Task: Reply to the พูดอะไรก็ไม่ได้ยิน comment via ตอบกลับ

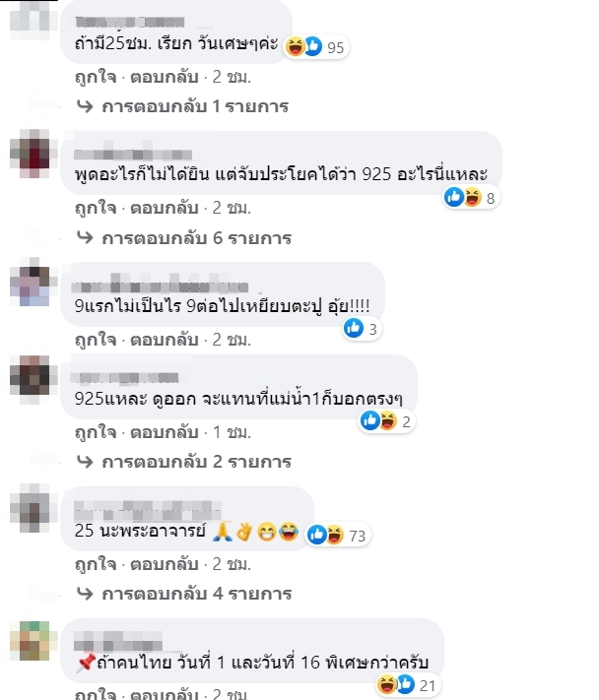Action: 165,208
